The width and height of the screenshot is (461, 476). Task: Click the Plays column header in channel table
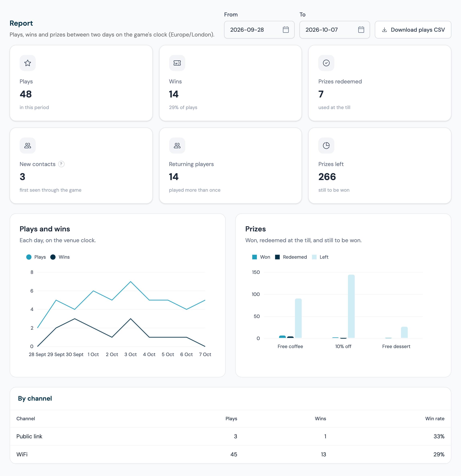tap(231, 419)
